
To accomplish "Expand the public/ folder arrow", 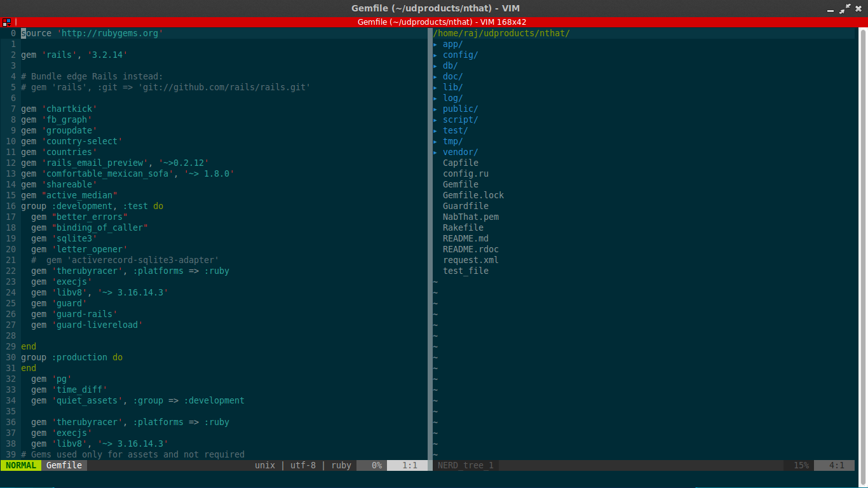I will pos(435,109).
